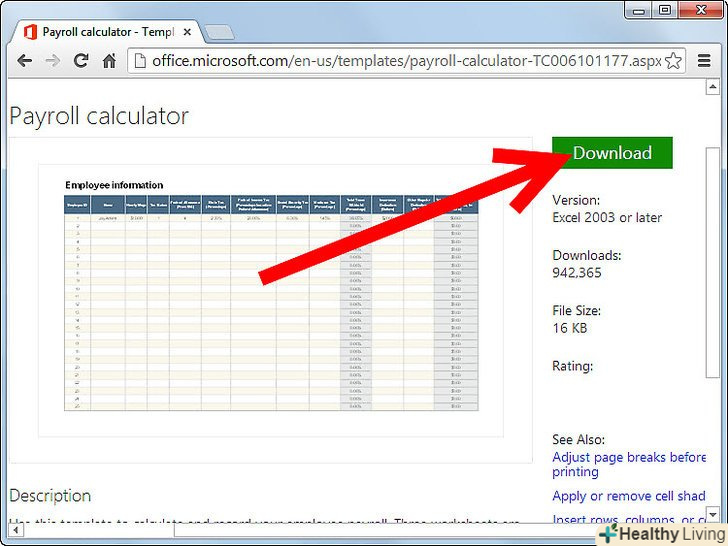Click the green Download button
This screenshot has width=728, height=546.
612,153
